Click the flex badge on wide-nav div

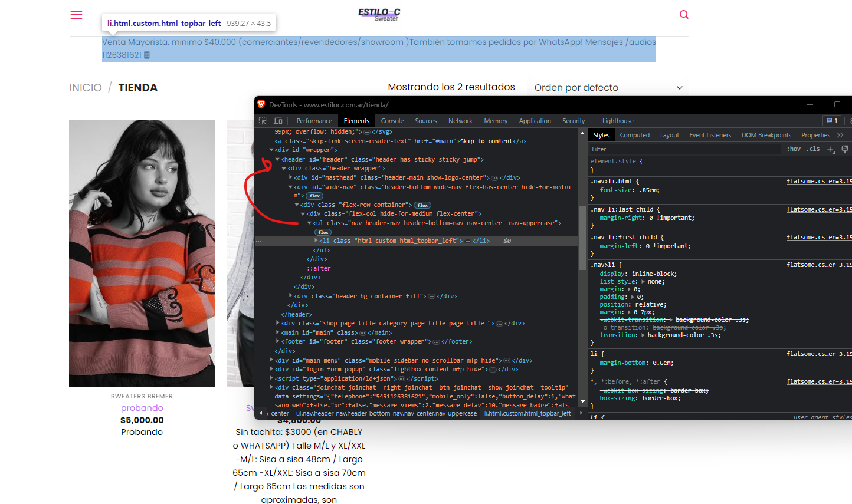315,196
